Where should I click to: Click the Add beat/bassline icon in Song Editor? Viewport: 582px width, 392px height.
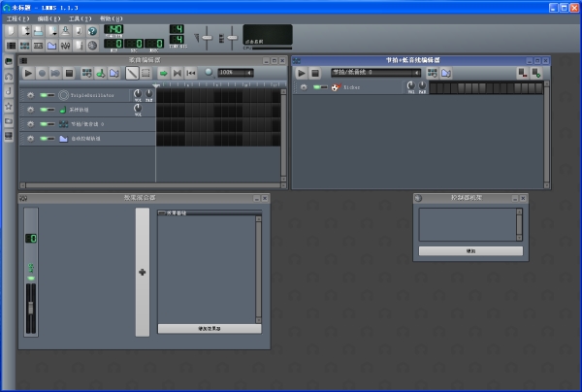pyautogui.click(x=87, y=73)
